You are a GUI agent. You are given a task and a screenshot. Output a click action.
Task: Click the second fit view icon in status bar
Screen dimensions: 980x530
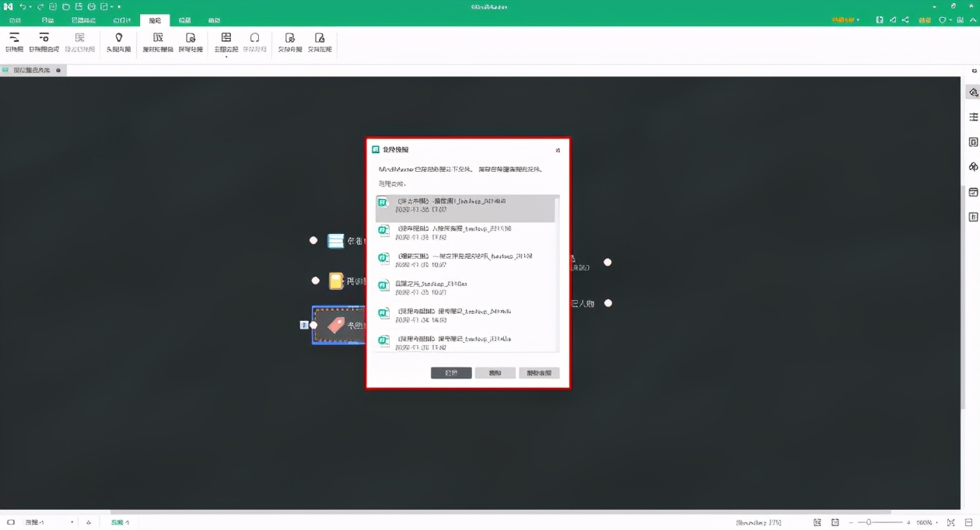point(835,522)
